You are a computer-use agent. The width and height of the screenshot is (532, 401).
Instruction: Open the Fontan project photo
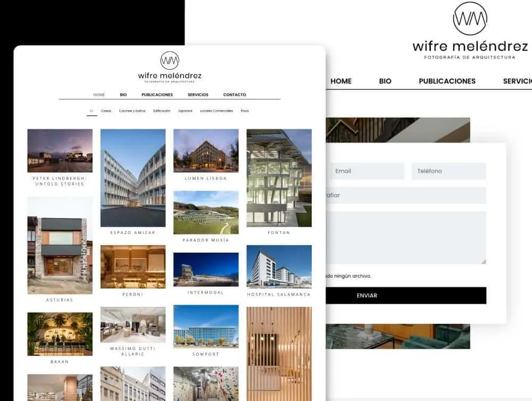(x=279, y=178)
